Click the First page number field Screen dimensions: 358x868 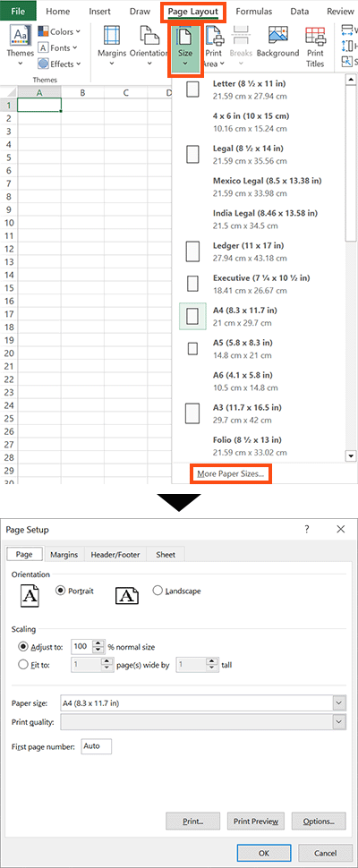pyautogui.click(x=97, y=746)
